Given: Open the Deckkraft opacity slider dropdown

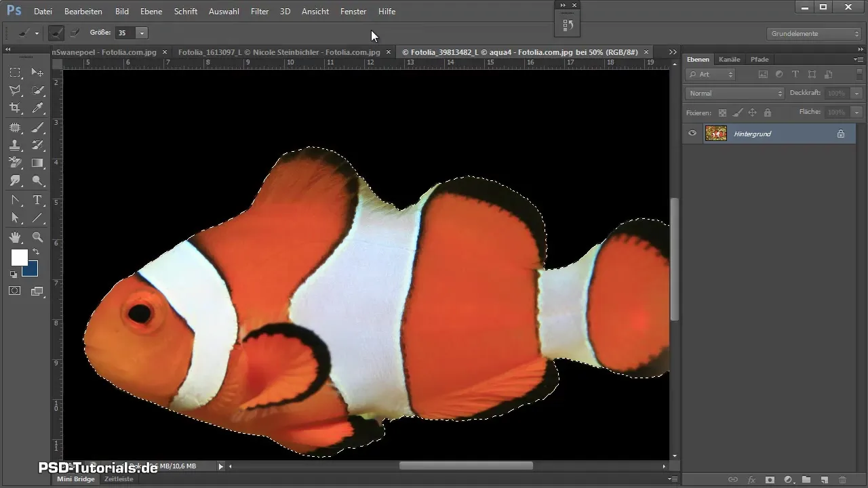Looking at the screenshot, I should (x=857, y=93).
